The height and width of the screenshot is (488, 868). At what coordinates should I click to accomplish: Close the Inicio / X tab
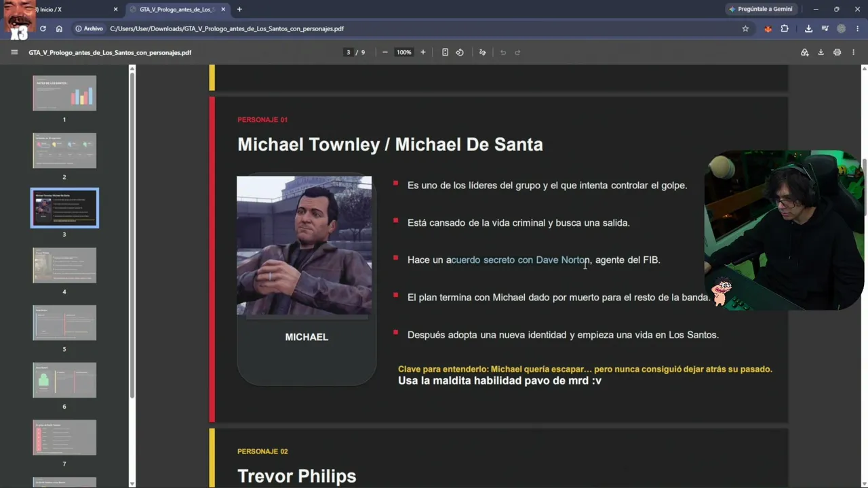115,9
